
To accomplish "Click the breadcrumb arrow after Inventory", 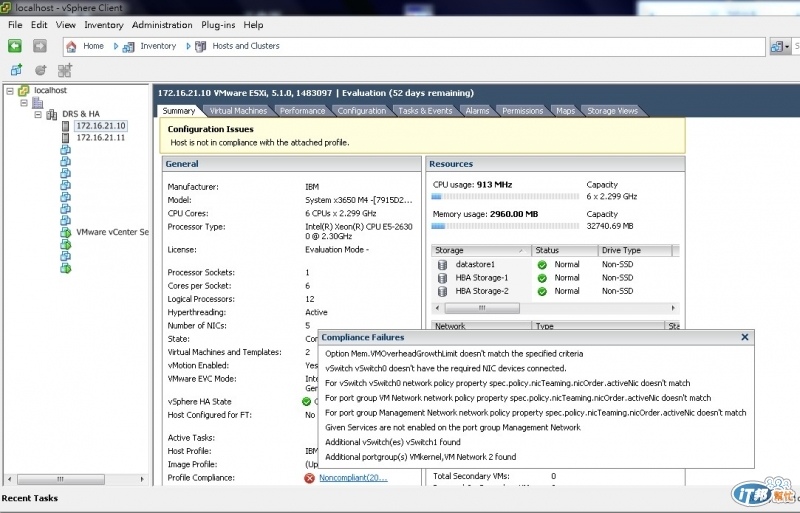I will coord(188,46).
